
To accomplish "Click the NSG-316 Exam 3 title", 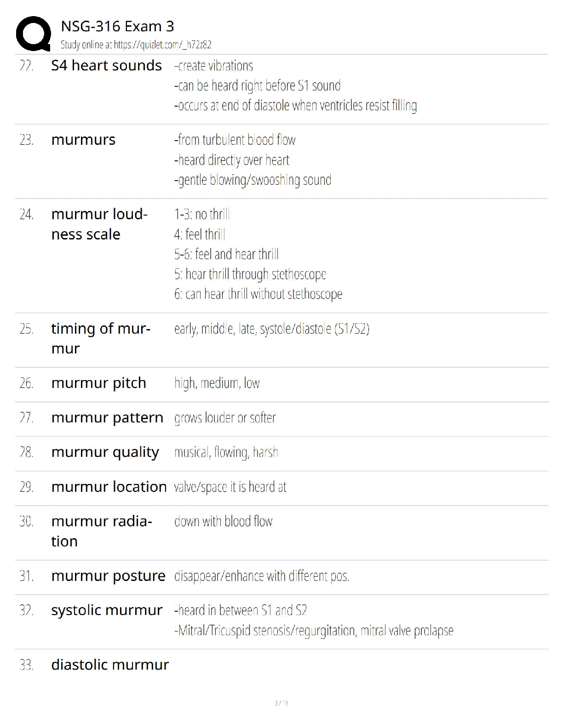I will [x=117, y=27].
